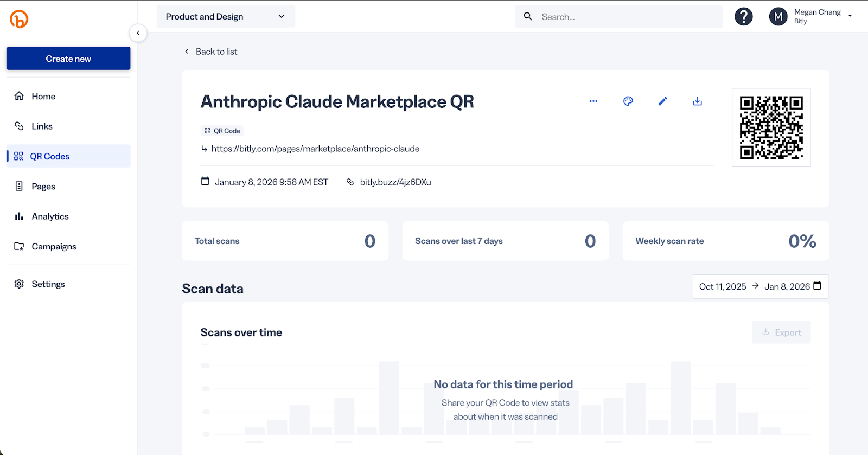Click the pencil edit icon

[663, 101]
